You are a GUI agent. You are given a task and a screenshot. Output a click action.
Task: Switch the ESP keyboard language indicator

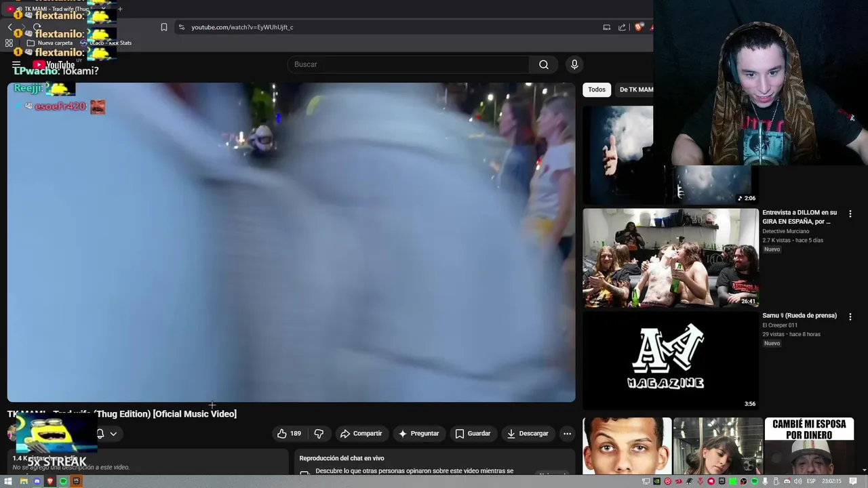click(811, 481)
